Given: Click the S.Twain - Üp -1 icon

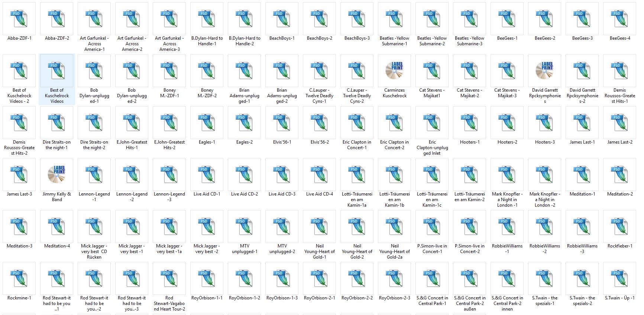Looking at the screenshot, I should (x=620, y=278).
